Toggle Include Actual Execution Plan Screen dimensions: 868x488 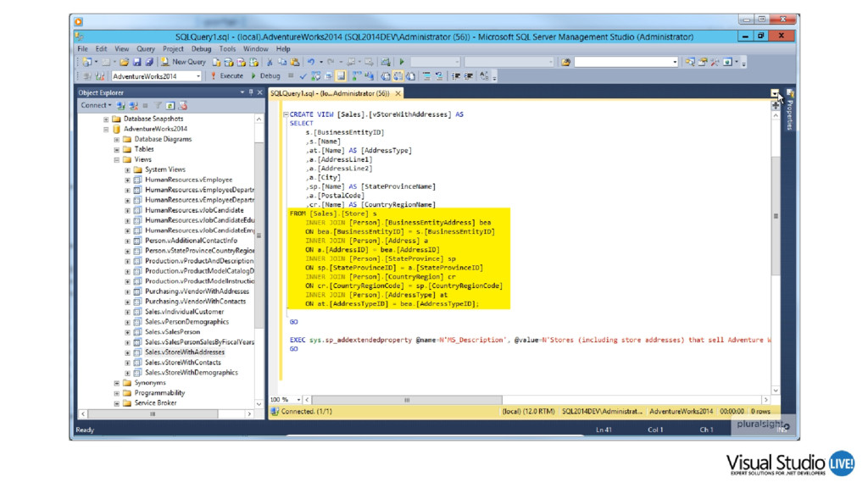pyautogui.click(x=357, y=76)
